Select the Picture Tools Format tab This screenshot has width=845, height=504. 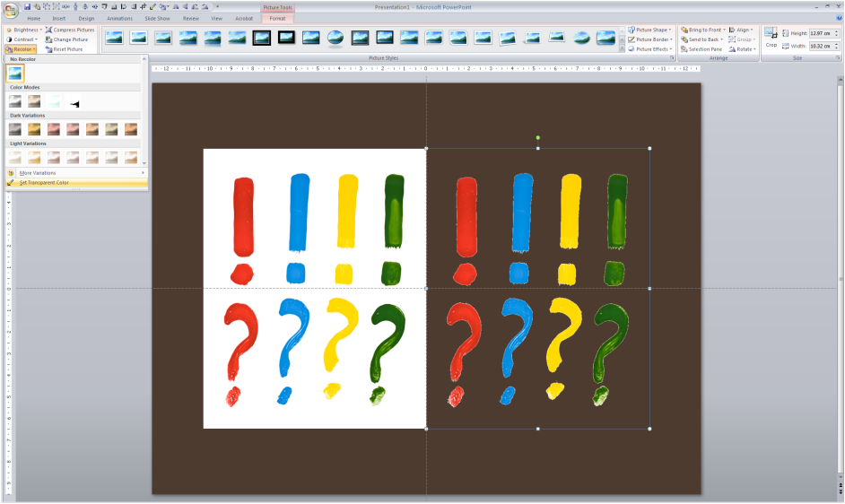[277, 18]
